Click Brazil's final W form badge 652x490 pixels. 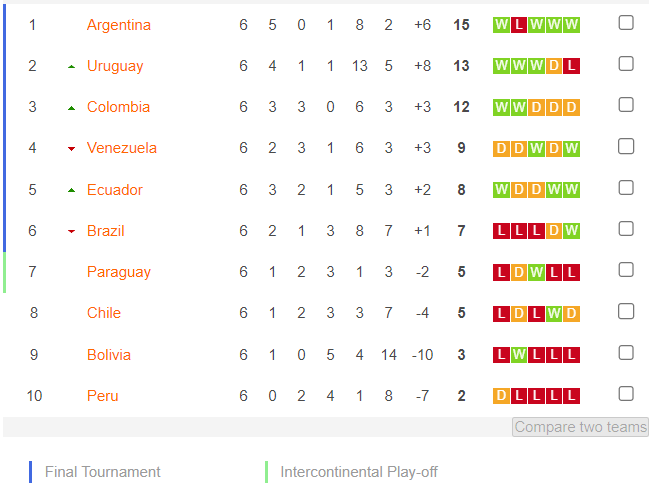pos(571,231)
